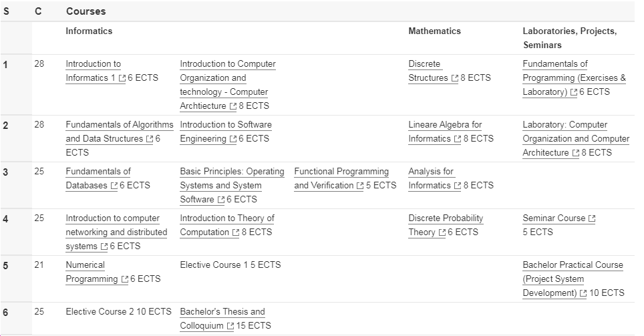644x336 pixels.
Task: Click external-link icon after Introduction to Informatics 1
Action: click(122, 78)
